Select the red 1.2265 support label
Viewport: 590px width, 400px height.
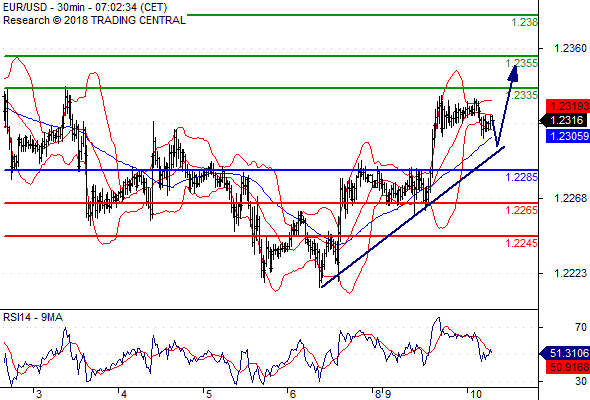click(522, 210)
